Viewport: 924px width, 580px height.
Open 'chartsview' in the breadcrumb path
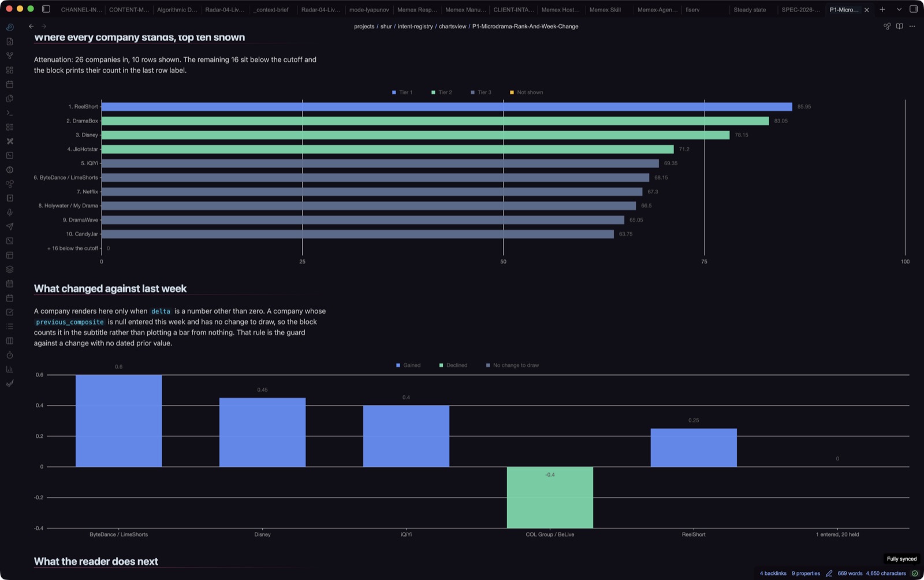click(x=452, y=27)
